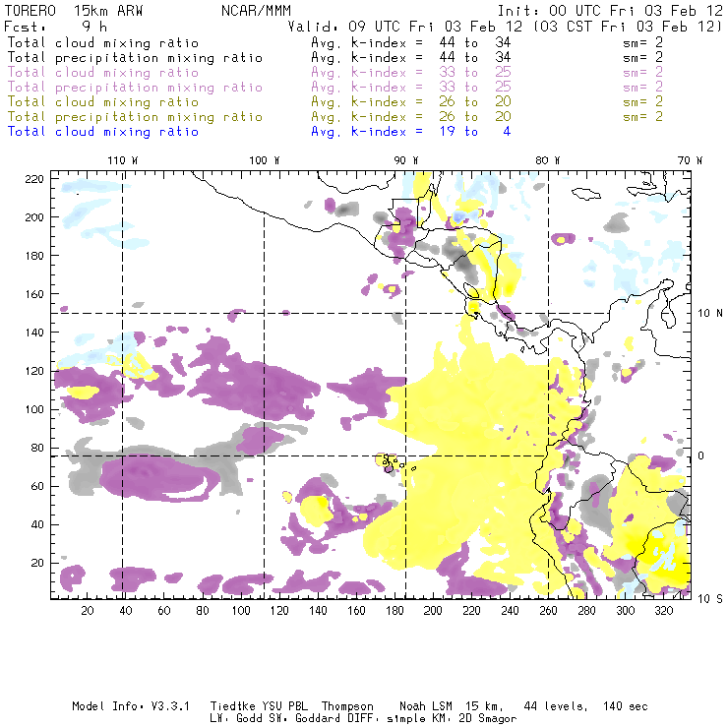The width and height of the screenshot is (728, 728).
Task: Click the '10 N' latitude label
Action: (710, 314)
